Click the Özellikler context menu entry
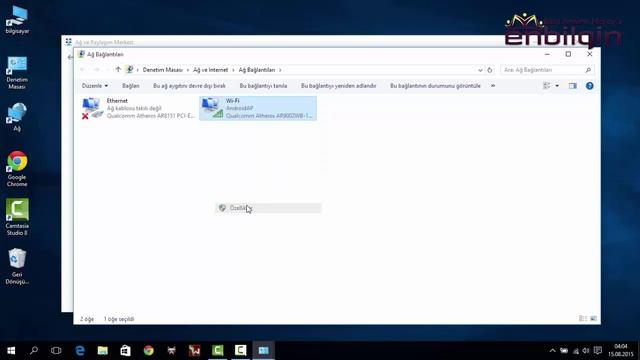 [x=268, y=208]
